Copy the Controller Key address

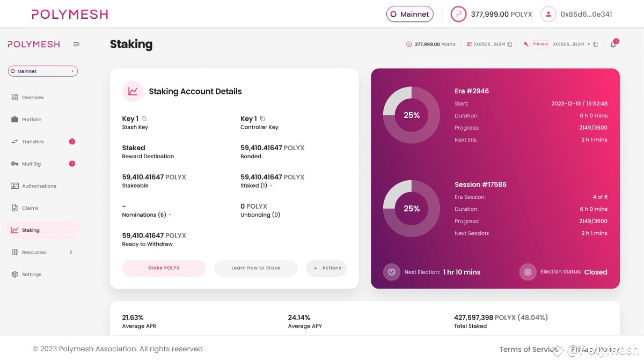click(x=262, y=119)
